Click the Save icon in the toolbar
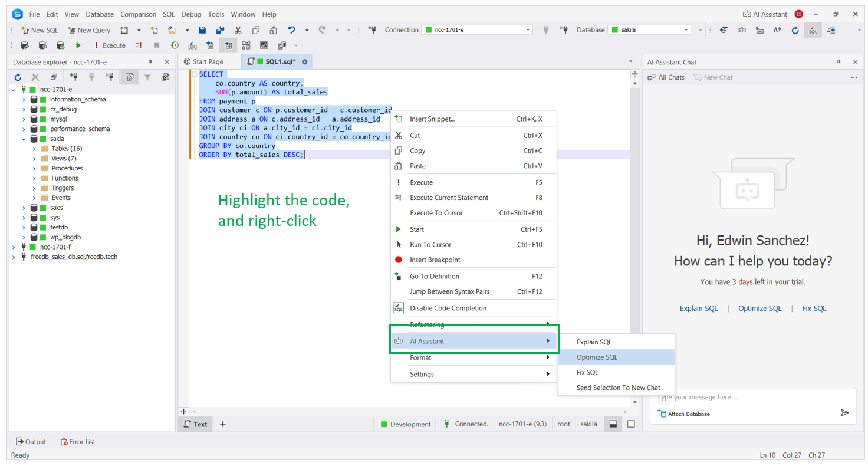This screenshot has width=868, height=466. point(202,30)
